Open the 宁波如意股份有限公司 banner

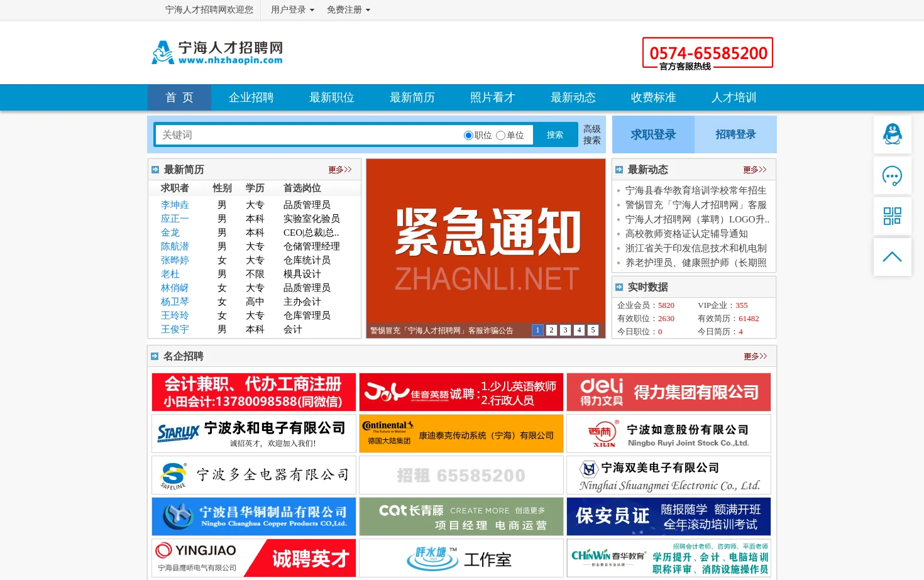[669, 434]
